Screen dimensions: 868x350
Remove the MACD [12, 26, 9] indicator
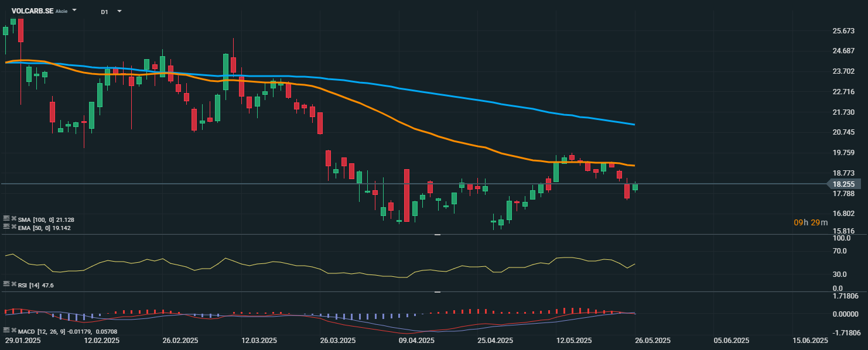click(x=13, y=331)
